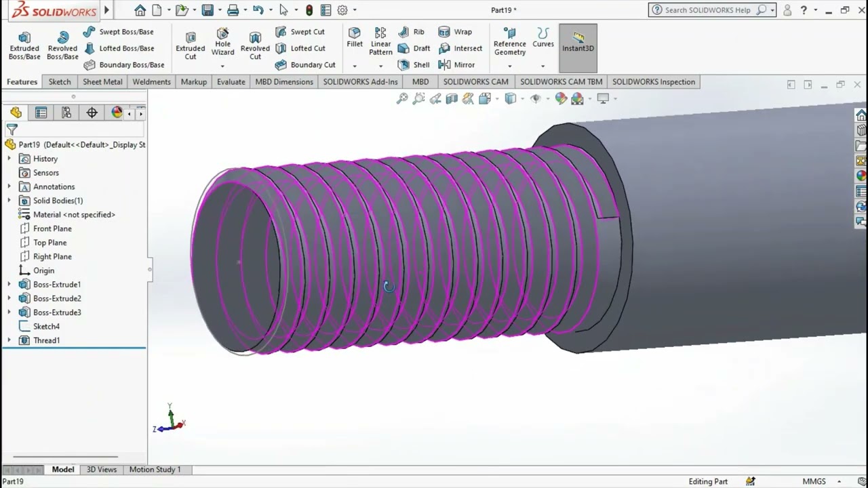Select Material <not specified> entry
Image resolution: width=868 pixels, height=488 pixels.
coord(74,215)
